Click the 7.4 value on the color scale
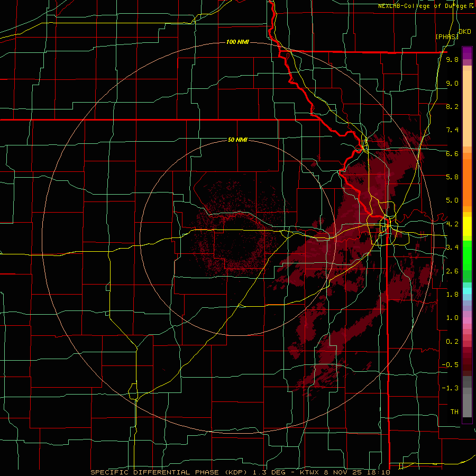The width and height of the screenshot is (476, 476). tap(452, 130)
